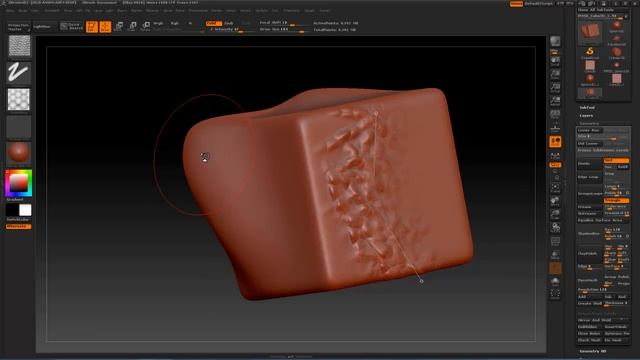The height and width of the screenshot is (360, 640).
Task: Toggle the orange Menus button
Action: (516, 4)
